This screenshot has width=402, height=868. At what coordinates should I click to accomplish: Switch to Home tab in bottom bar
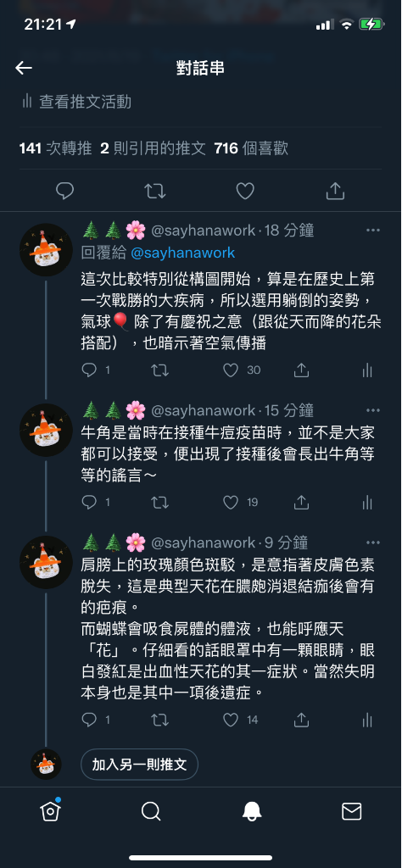coord(50,811)
